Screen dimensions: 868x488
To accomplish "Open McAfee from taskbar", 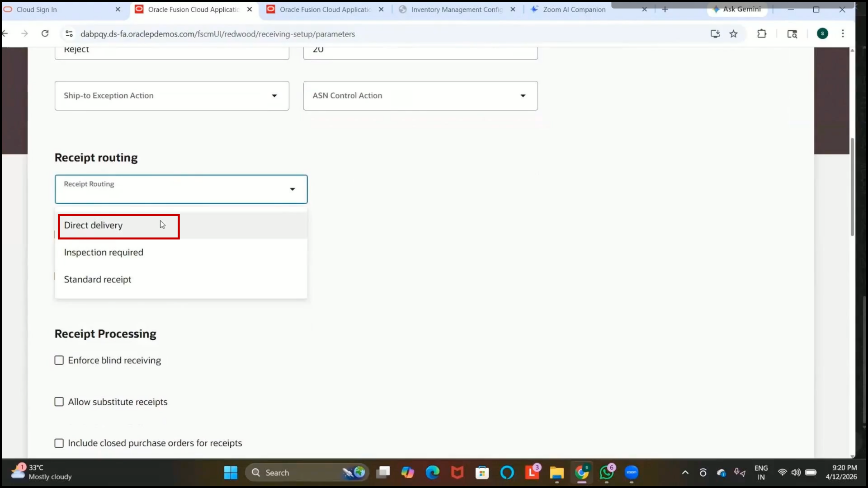I will coord(458,473).
